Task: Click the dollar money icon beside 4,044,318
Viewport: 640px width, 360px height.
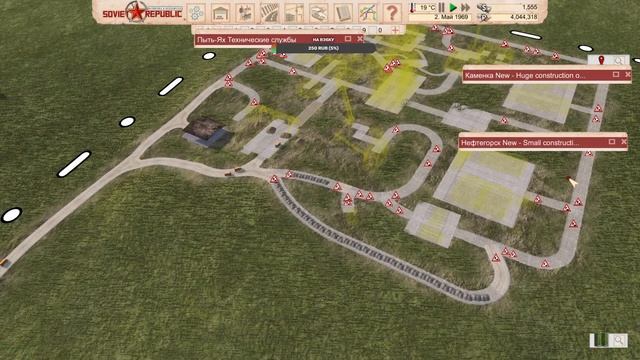Action: [x=483, y=17]
